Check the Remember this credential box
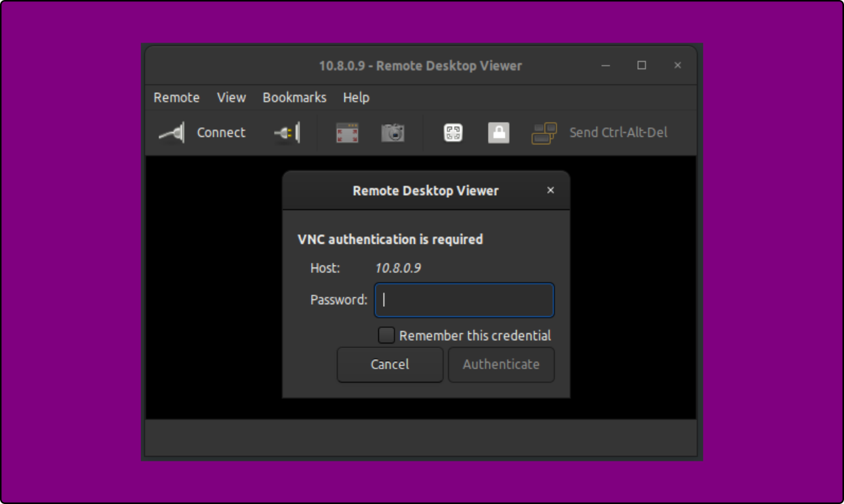The width and height of the screenshot is (844, 504). coord(386,335)
